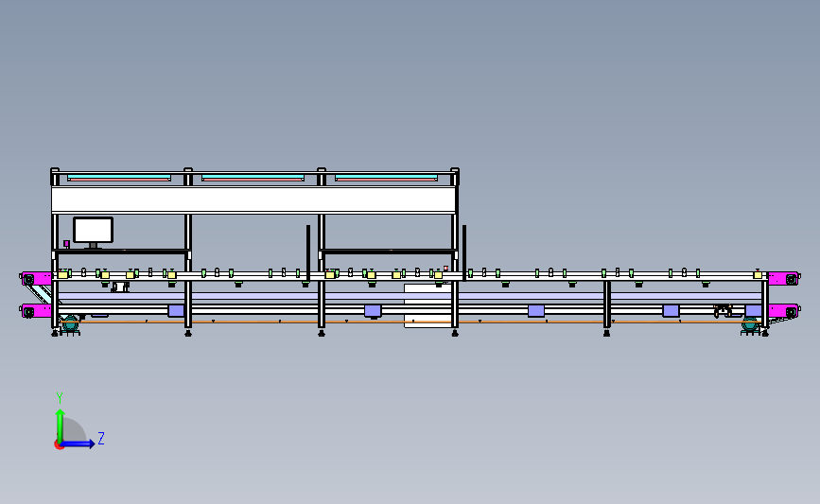Select the long white header panel above workstations
The width and height of the screenshot is (820, 504).
[253, 200]
